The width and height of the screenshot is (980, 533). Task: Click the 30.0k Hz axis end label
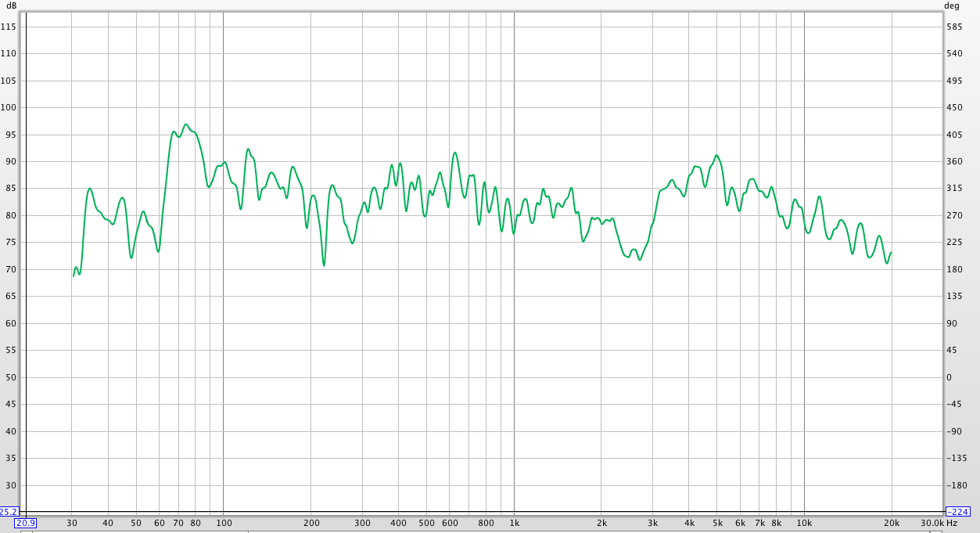[939, 523]
